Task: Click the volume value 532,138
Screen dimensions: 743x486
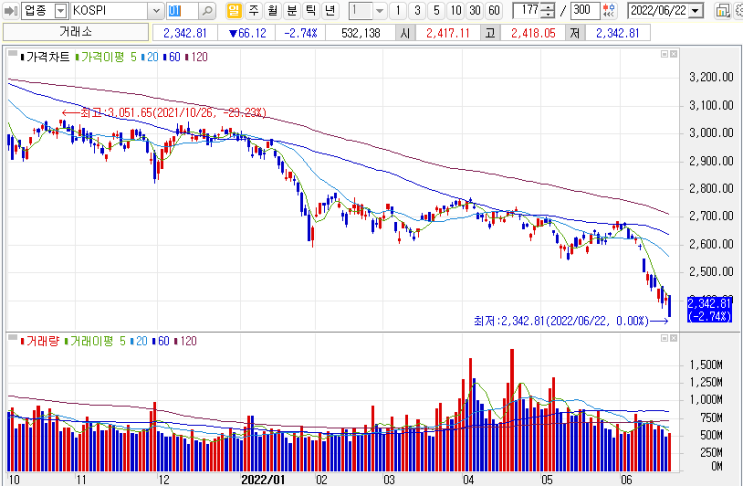Action: pos(361,33)
